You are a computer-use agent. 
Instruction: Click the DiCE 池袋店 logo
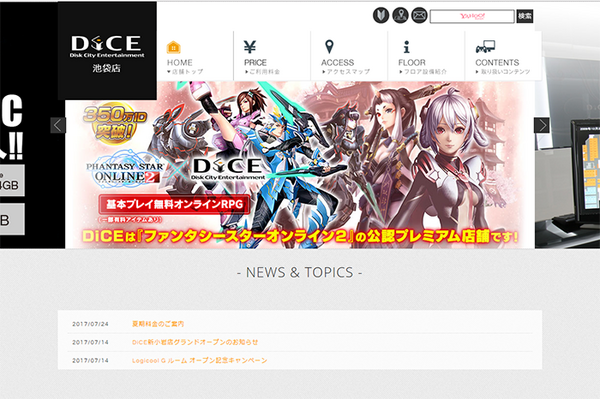pos(107,50)
